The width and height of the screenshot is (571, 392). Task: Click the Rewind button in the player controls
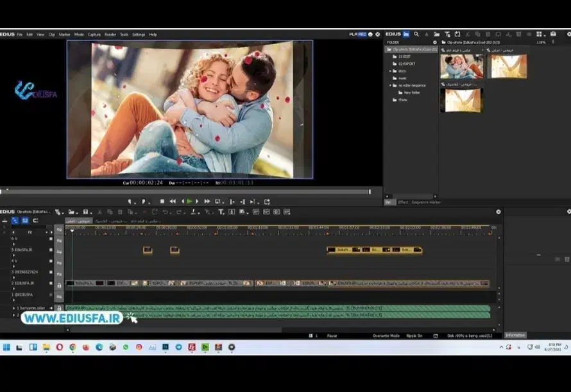[x=173, y=201]
